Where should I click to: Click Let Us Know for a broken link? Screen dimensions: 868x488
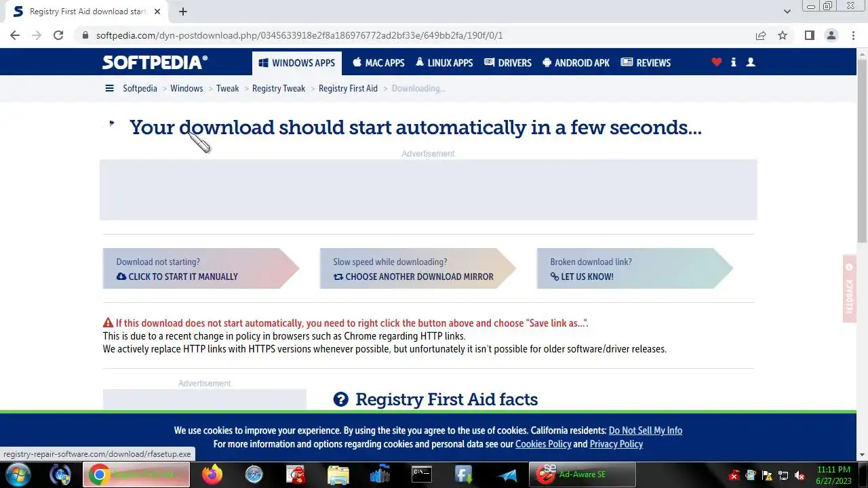point(635,268)
